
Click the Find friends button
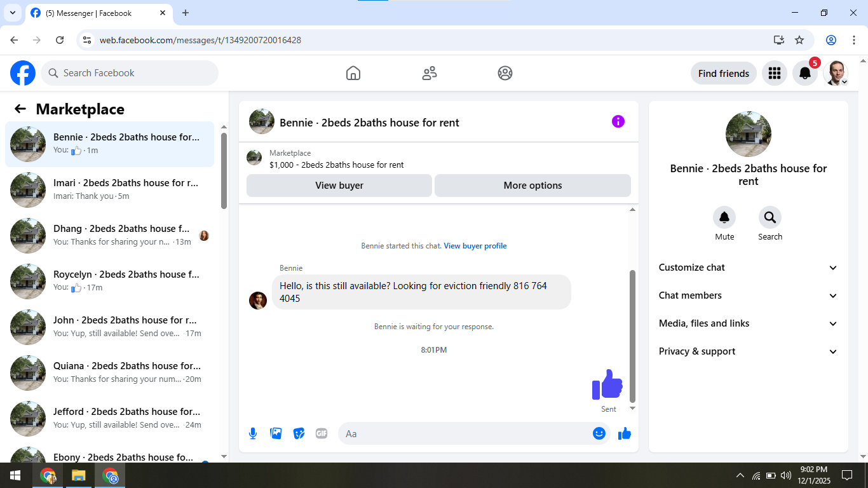[x=724, y=73]
